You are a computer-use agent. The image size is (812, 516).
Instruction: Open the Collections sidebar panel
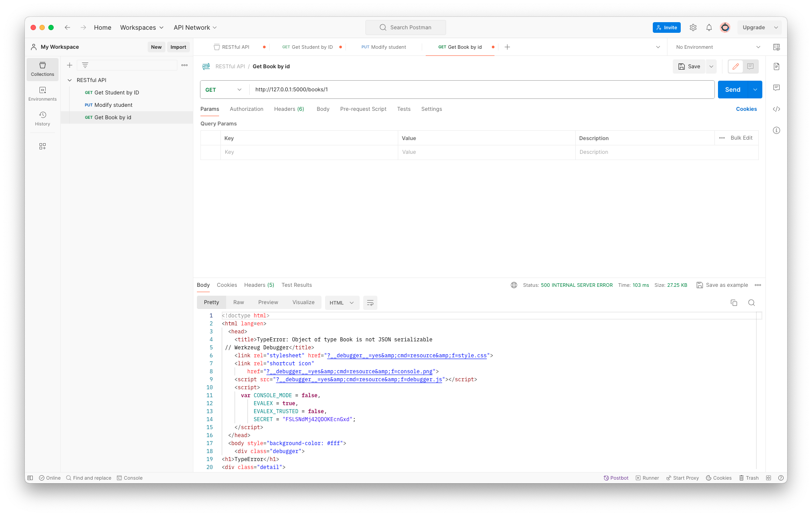(x=43, y=69)
